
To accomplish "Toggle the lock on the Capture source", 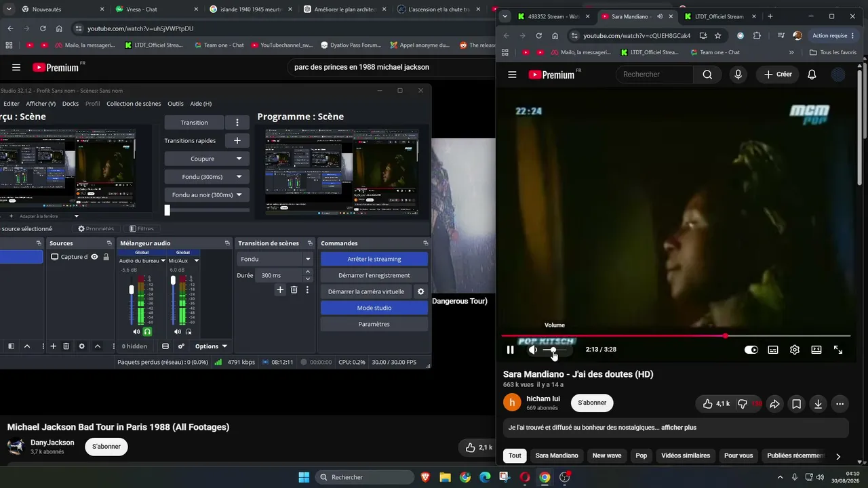I will (106, 257).
